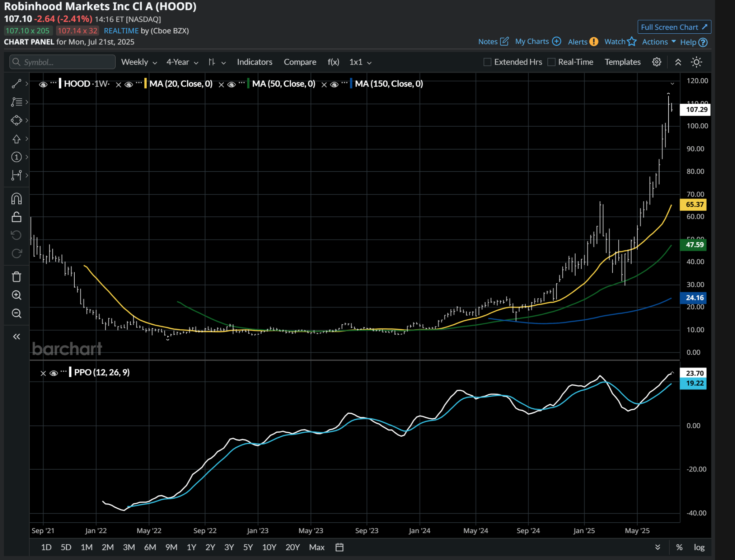This screenshot has height=560, width=735.
Task: Toggle visibility of HOOD price series
Action: [43, 85]
